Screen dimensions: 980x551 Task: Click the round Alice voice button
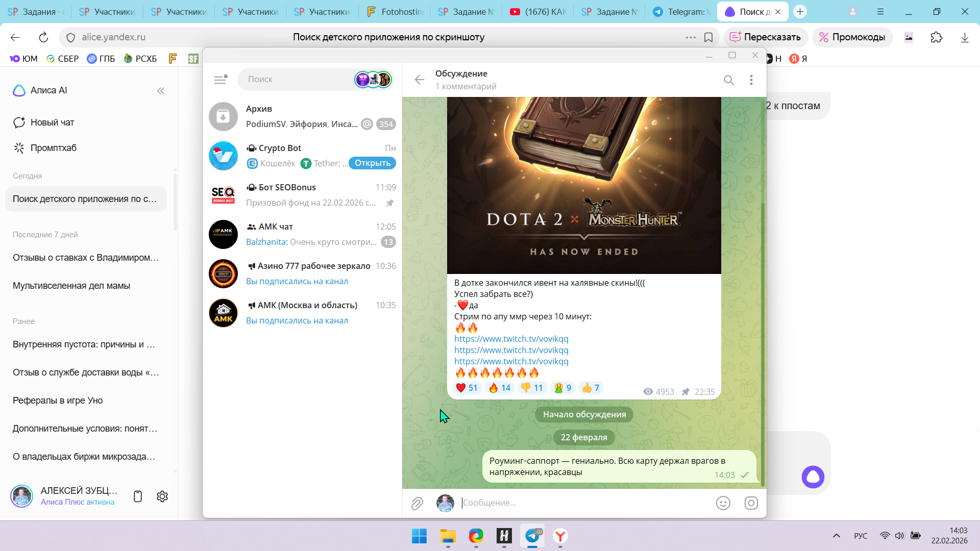[x=813, y=477]
